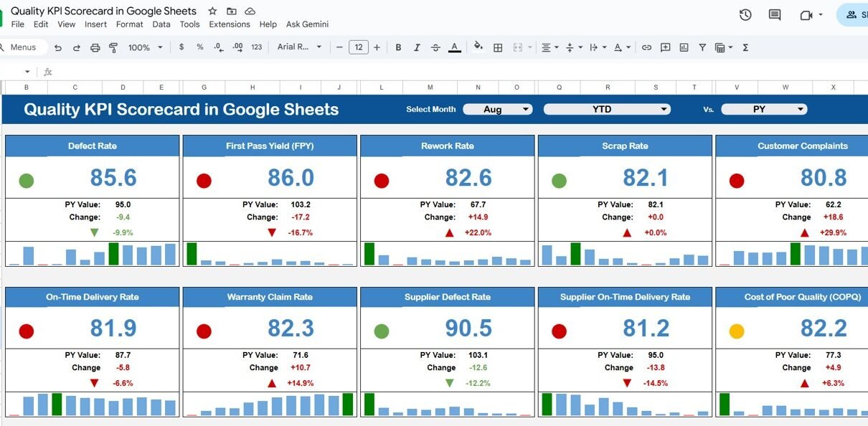Click the Insert chart icon
The width and height of the screenshot is (868, 426).
(684, 47)
